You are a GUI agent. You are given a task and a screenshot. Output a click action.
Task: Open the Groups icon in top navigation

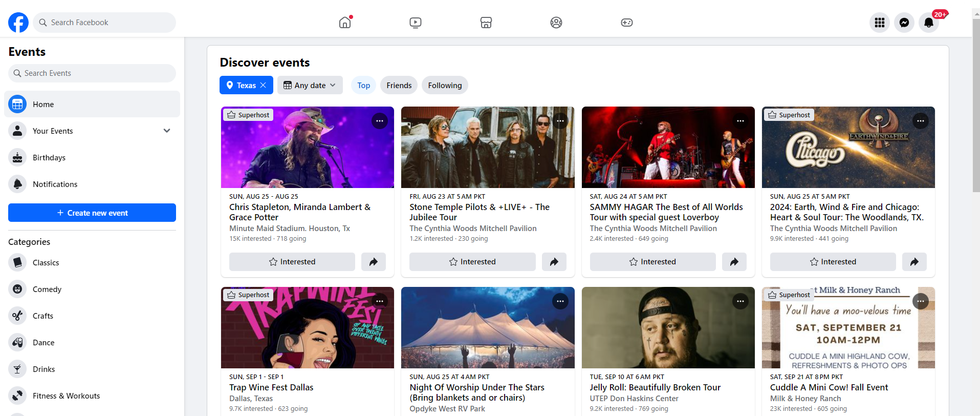click(x=556, y=23)
